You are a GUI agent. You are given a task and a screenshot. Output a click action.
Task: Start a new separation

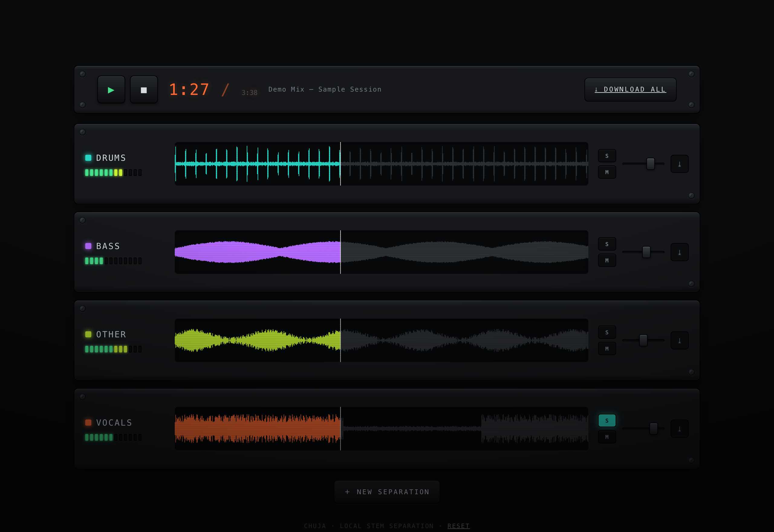(x=387, y=492)
